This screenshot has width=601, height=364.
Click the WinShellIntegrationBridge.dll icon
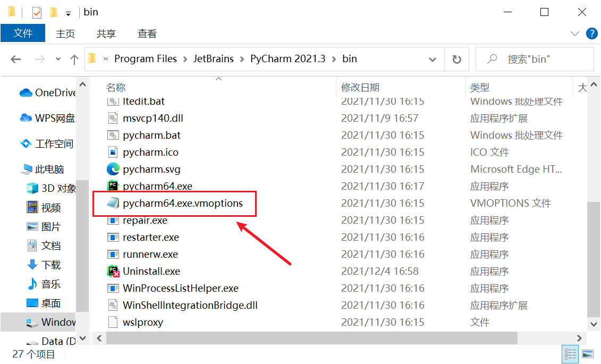(113, 305)
